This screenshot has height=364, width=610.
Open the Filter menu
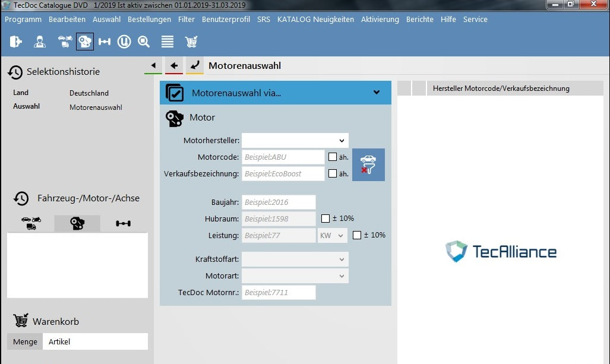(x=187, y=20)
